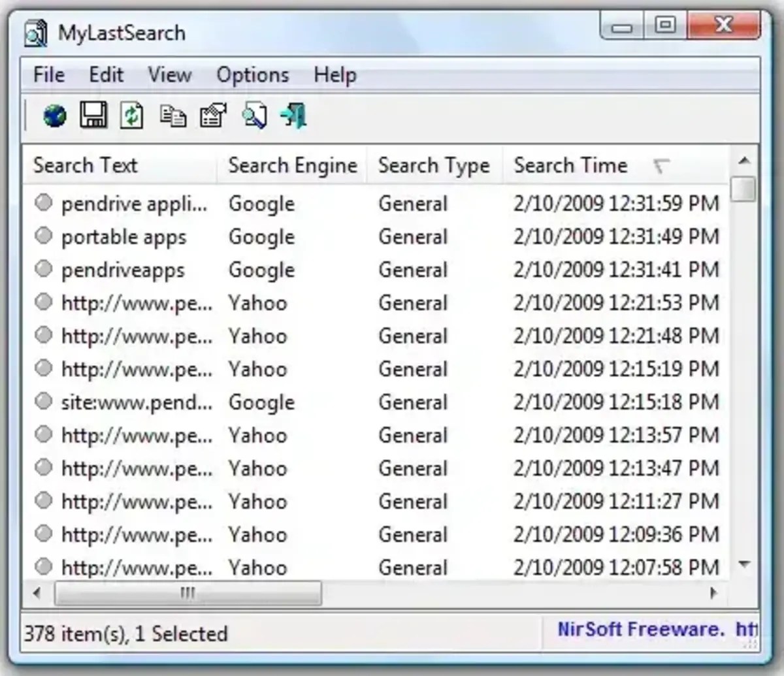Click the vertical scrollbar down arrow
Screen dimensions: 784x676
tap(743, 564)
